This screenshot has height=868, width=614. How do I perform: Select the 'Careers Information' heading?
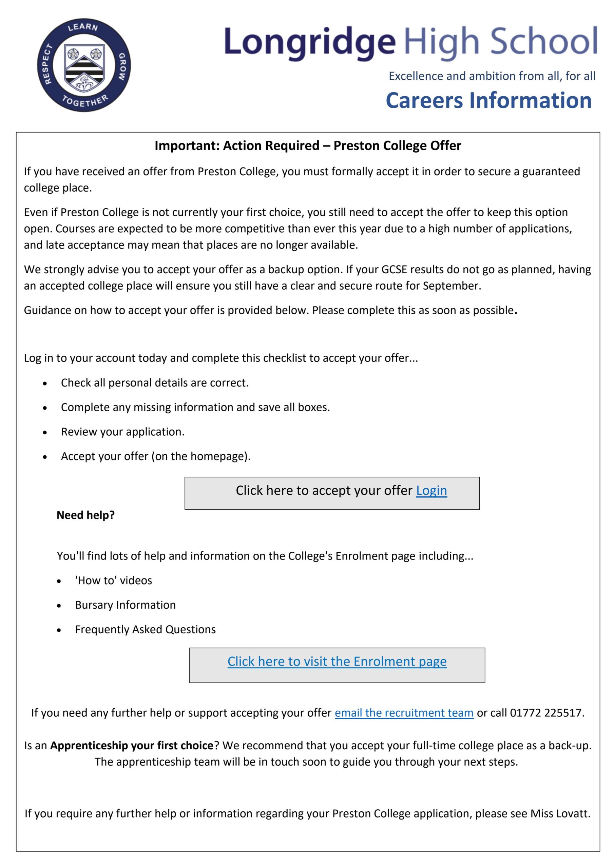pyautogui.click(x=488, y=101)
